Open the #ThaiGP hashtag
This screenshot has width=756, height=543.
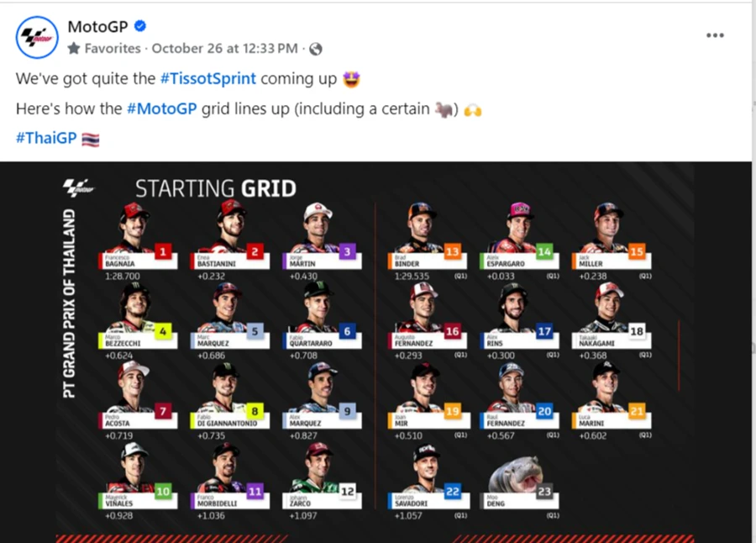[x=46, y=139]
